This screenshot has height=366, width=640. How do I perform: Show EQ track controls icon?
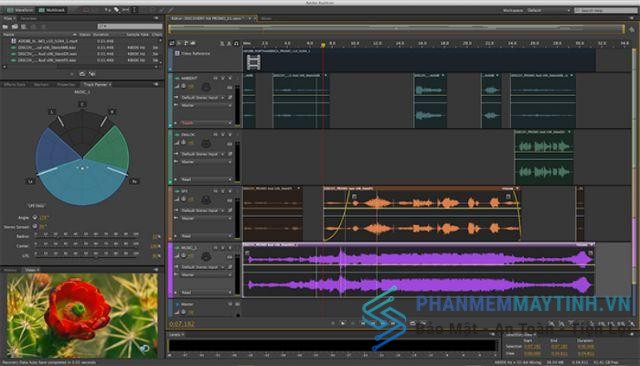(193, 43)
